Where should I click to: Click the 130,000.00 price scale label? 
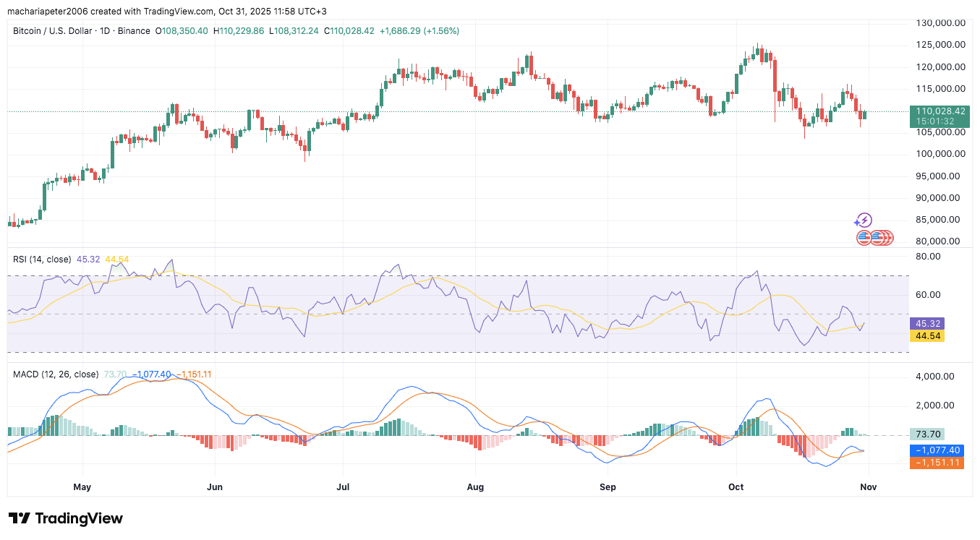tap(940, 23)
